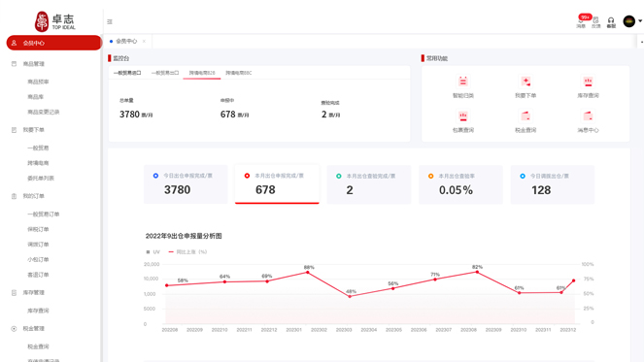The image size is (644, 362).
Task: Open 保税订单 in the sidebar
Action: click(38, 229)
